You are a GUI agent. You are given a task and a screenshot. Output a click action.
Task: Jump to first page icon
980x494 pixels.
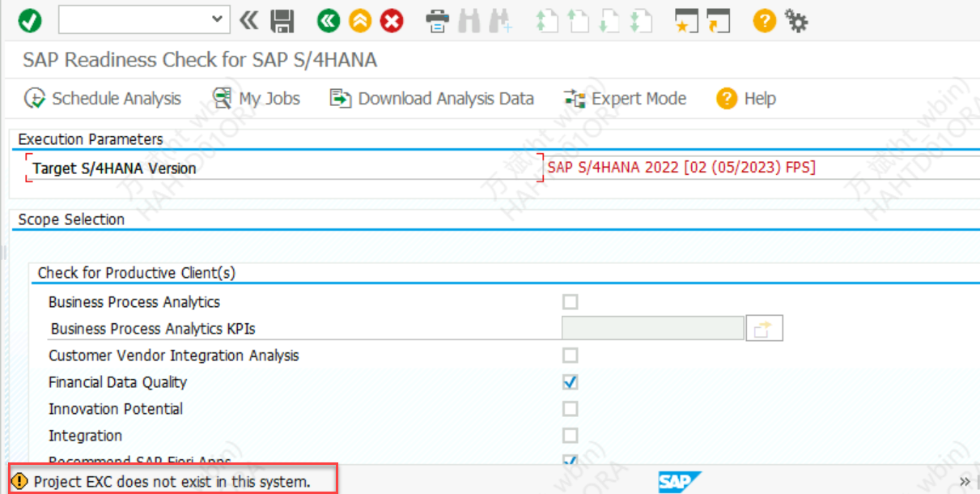(x=546, y=20)
